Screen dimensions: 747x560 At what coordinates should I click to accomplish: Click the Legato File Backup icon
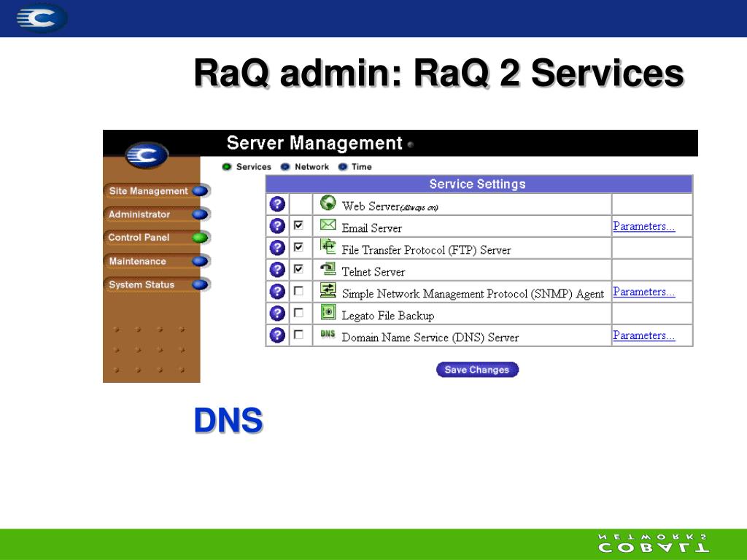[x=328, y=312]
